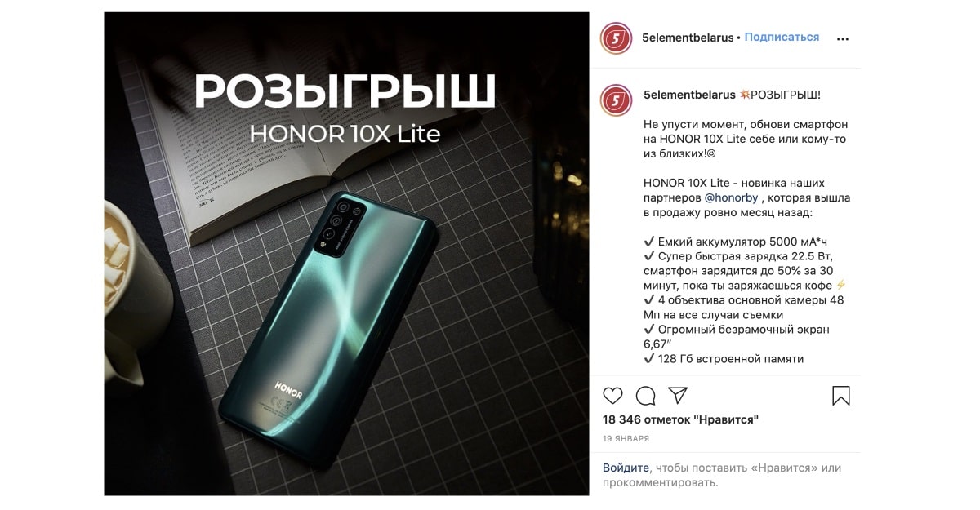Screen dimensions: 980x510
Task: Save post with the bookmark icon
Action: click(x=841, y=396)
